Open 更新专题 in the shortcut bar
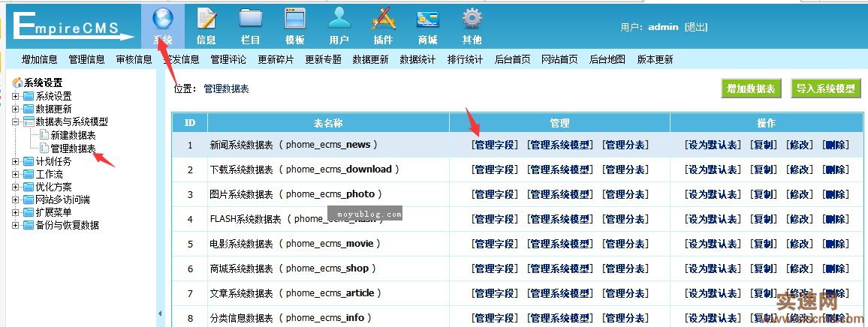Viewport: 868px width, 327px height. tap(324, 60)
